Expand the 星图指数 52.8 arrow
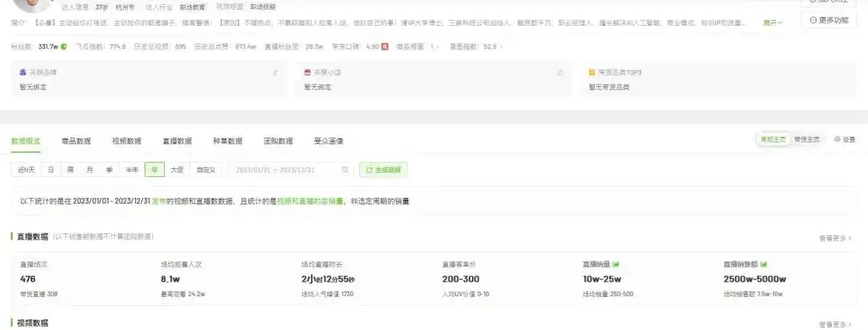Screen dimensions: 868x330 pos(501,47)
